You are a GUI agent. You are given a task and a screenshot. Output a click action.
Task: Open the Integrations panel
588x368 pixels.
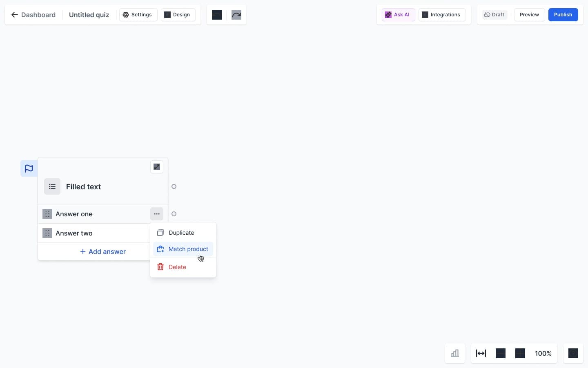[x=442, y=15]
